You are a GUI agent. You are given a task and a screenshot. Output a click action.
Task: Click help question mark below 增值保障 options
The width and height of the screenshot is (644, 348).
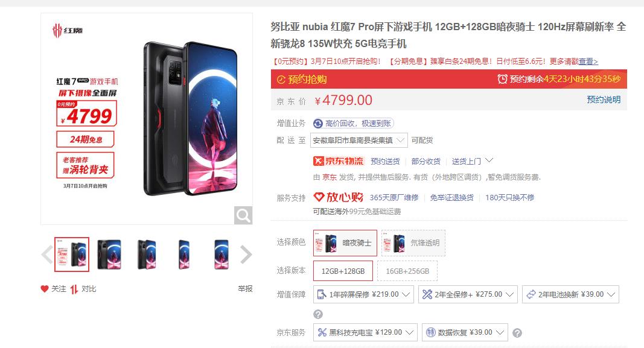[318, 314]
